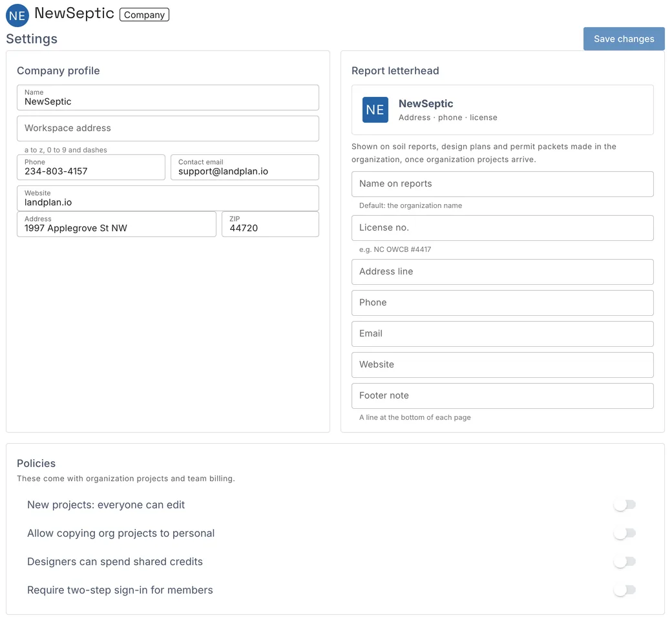Viewport: 672px width, 622px height.
Task: Click the NE logo in the letterhead preview
Action: pyautogui.click(x=375, y=110)
